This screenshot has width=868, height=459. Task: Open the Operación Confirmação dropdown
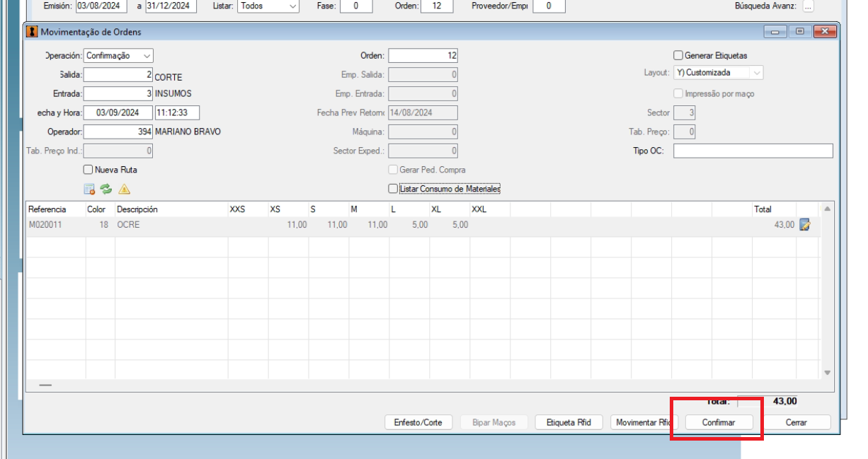[118, 56]
